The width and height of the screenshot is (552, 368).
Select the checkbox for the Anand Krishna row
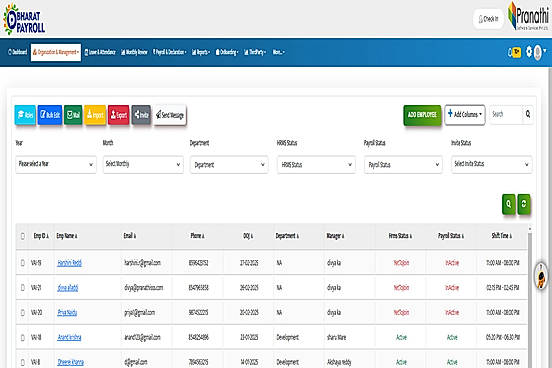[23, 337]
